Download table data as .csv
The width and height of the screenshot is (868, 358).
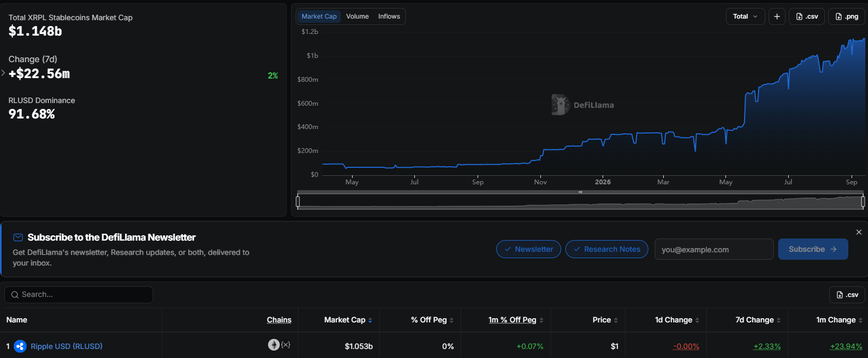pos(847,295)
